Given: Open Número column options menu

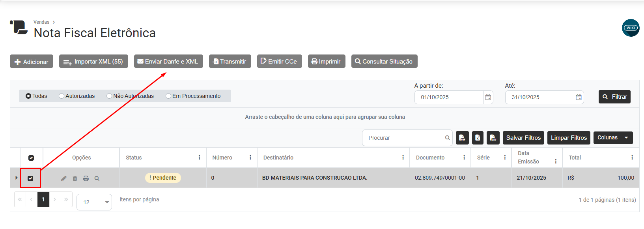Looking at the screenshot, I should [250, 157].
